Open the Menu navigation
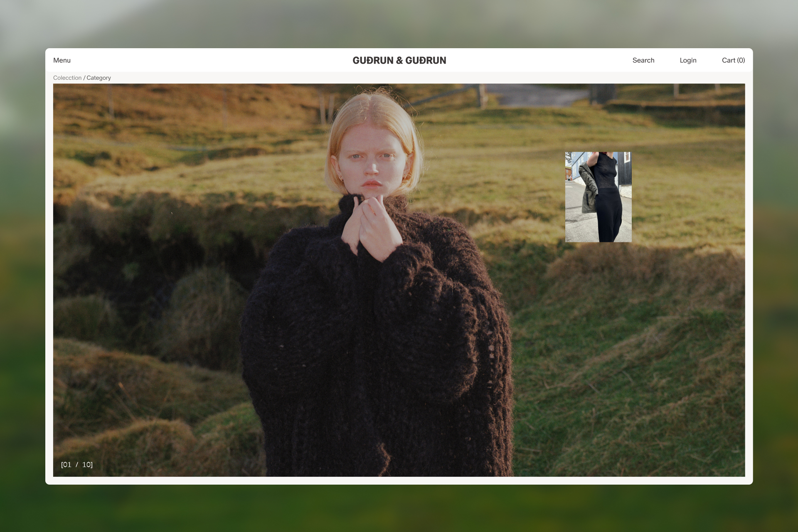The image size is (798, 532). coord(62,60)
